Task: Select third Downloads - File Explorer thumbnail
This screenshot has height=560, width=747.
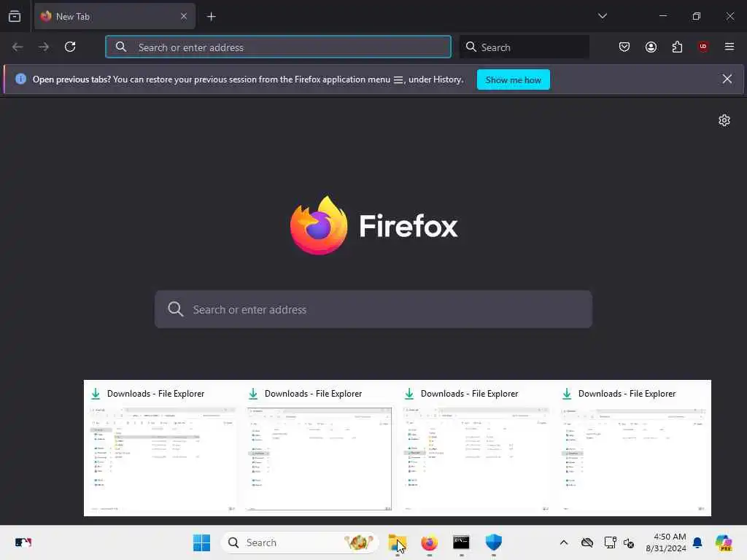Action: click(476, 448)
